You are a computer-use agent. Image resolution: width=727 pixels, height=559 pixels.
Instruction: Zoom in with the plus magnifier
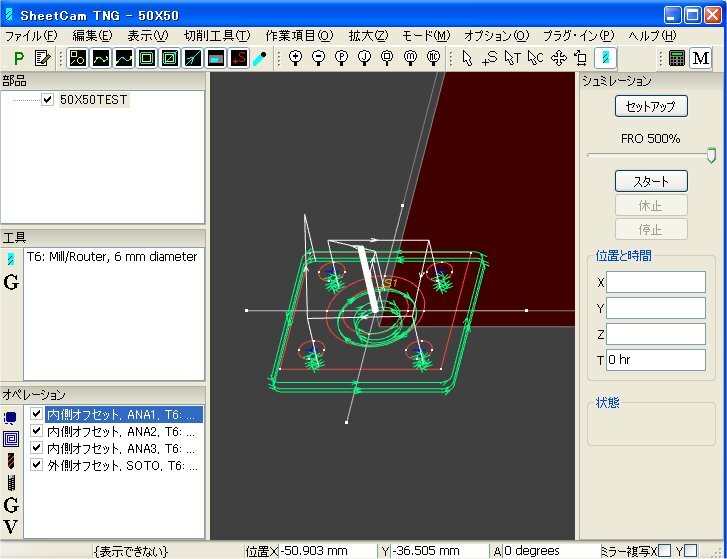coord(295,58)
